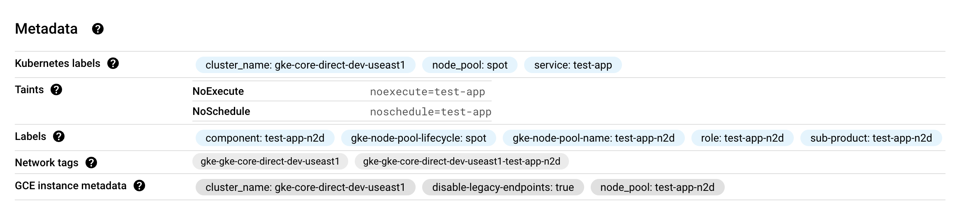
Task: Click Kubernetes cluster_name: gke-core-direct-dev-useast1 label chip
Action: pos(305,65)
